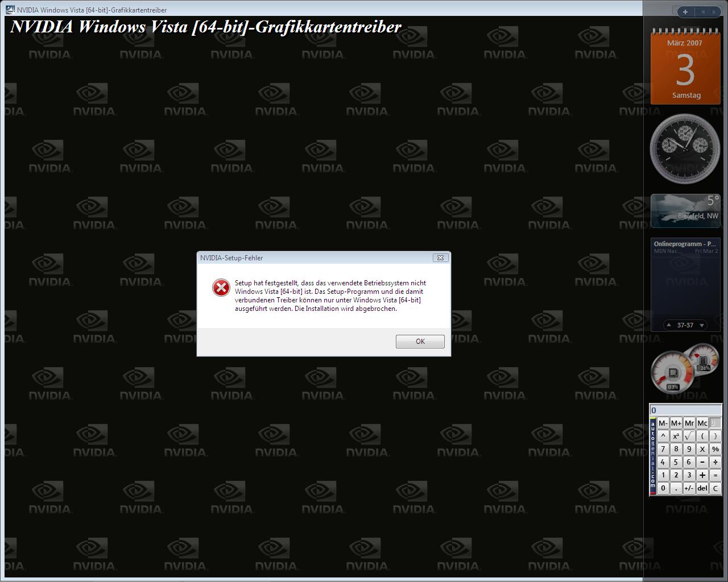Viewport: 728px width, 582px height.
Task: Click the C clear key on calculator
Action: pos(715,488)
